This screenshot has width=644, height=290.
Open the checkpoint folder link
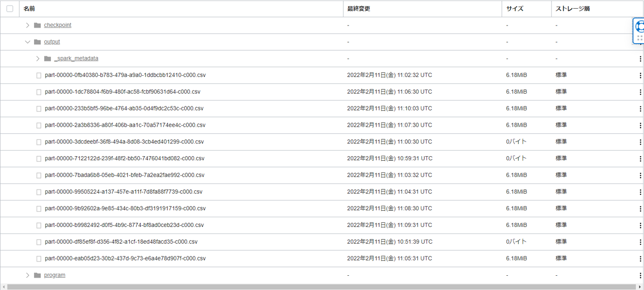[x=57, y=25]
